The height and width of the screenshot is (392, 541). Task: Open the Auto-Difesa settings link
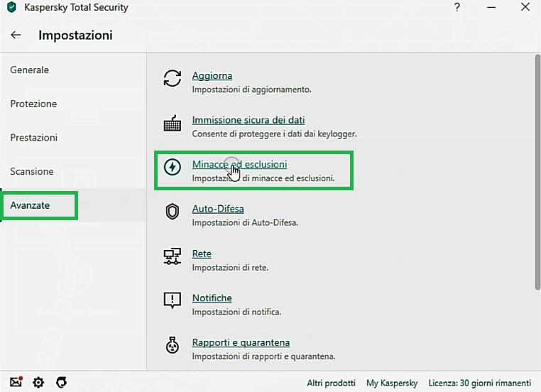click(x=218, y=209)
